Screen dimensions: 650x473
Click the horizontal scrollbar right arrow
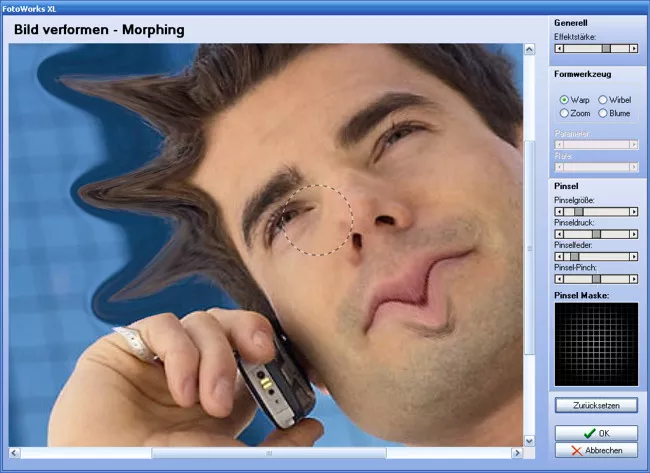click(517, 453)
